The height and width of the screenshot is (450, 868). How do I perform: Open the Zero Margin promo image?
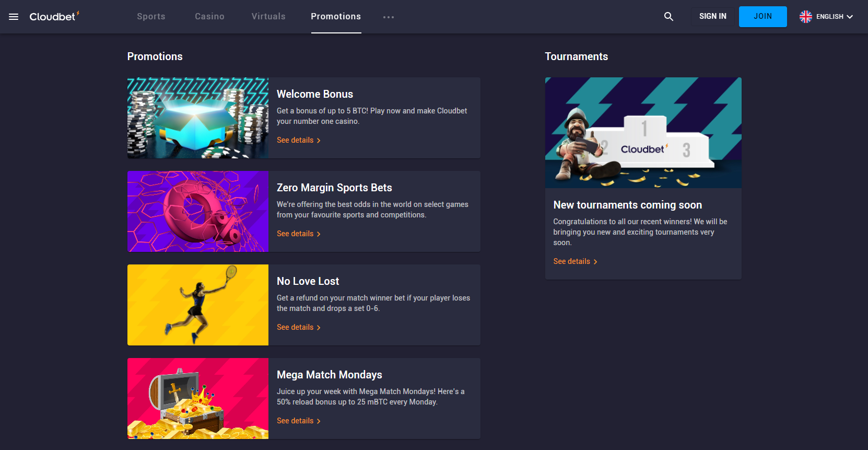tap(198, 211)
